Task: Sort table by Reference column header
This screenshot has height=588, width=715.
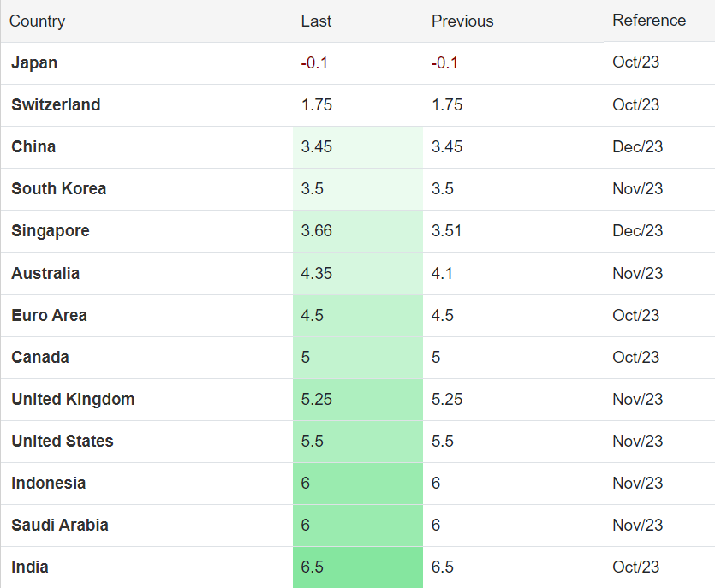Action: (x=649, y=20)
